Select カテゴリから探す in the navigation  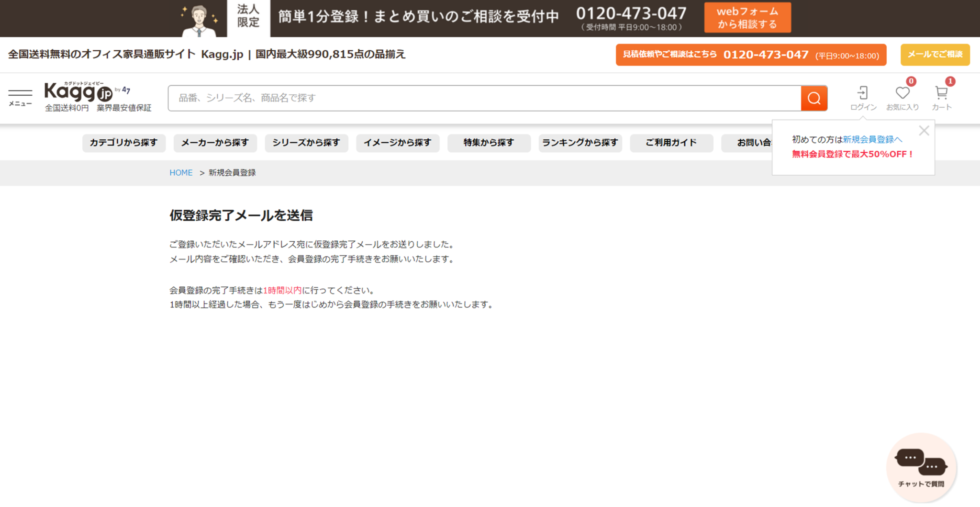pos(123,143)
